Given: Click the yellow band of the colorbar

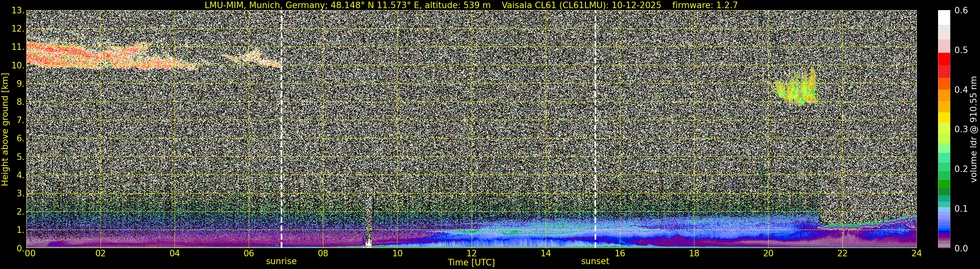Looking at the screenshot, I should tap(944, 117).
